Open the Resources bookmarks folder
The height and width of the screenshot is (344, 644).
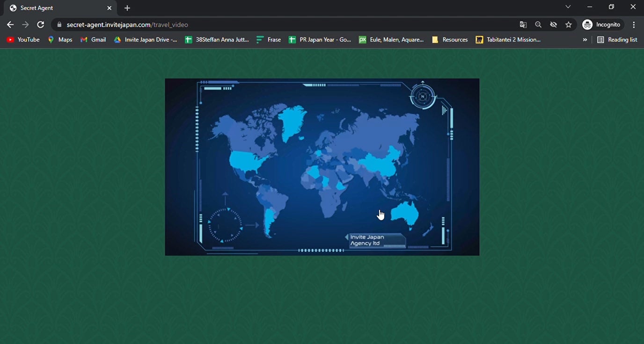pos(450,40)
